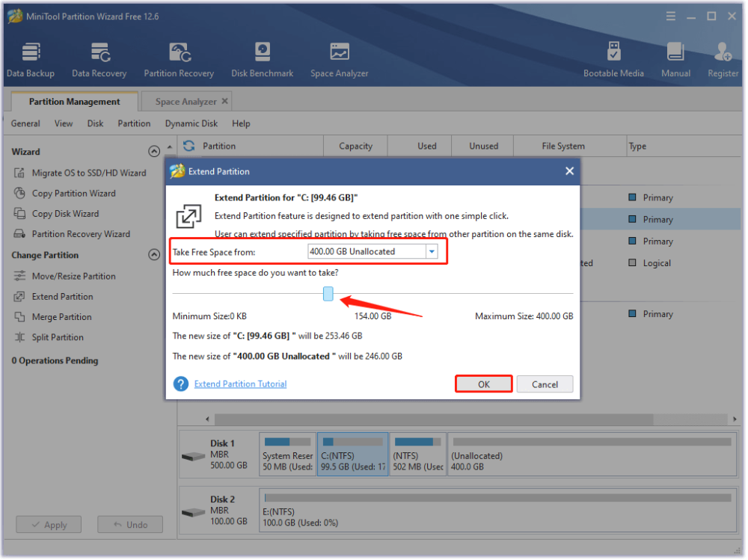Click the help icon beside tutorial link
This screenshot has height=560, width=748.
[180, 384]
